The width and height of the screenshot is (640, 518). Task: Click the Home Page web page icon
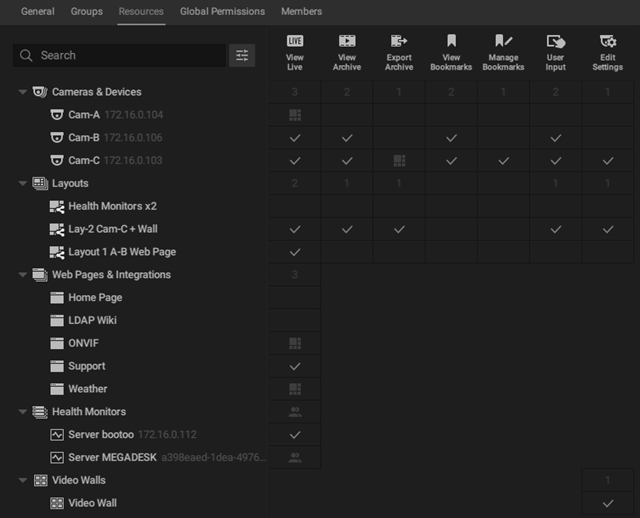[57, 298]
